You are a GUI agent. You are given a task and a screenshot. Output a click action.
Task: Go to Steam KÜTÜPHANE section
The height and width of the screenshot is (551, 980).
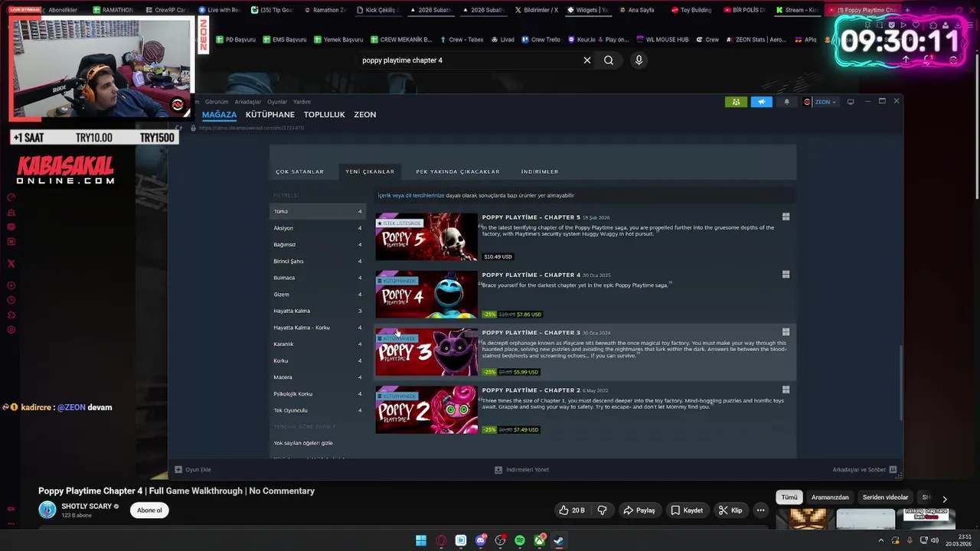(270, 115)
